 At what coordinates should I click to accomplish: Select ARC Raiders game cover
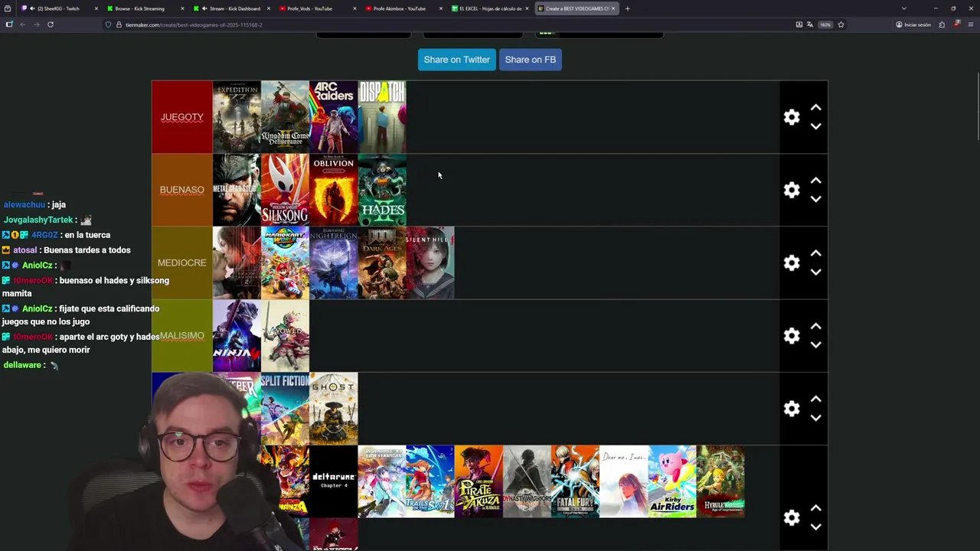[333, 117]
